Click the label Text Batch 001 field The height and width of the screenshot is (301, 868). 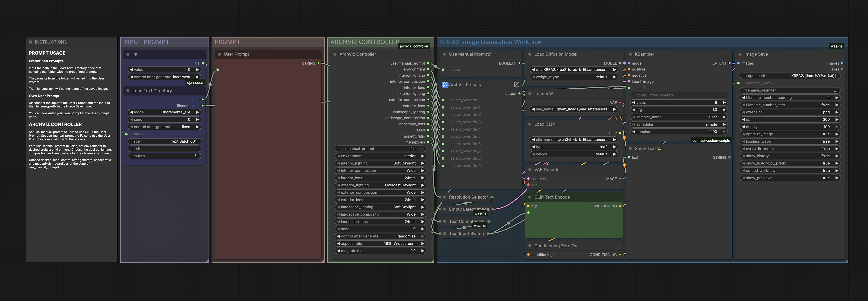click(x=164, y=142)
